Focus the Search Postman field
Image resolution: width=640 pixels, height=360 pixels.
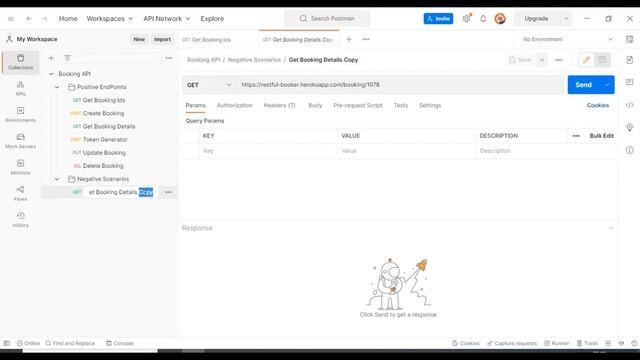coord(327,19)
